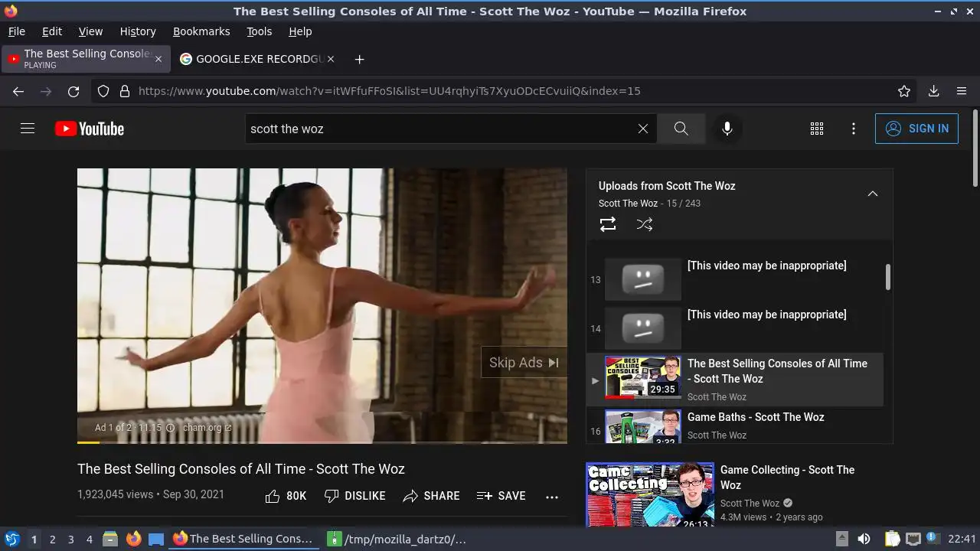Collapse the Uploads from Scott The Woz playlist
This screenshot has width=980, height=551.
click(872, 194)
